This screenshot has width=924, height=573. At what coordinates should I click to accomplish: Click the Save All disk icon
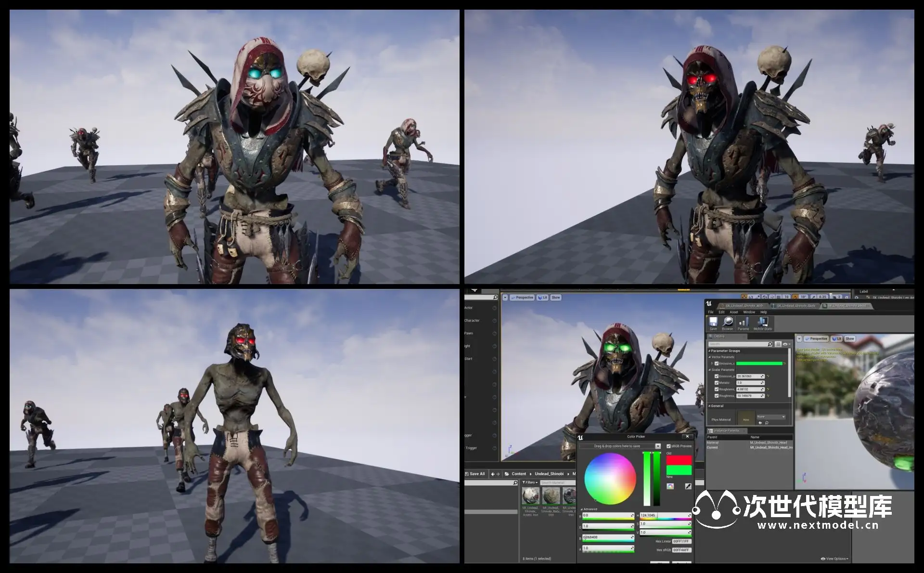point(467,474)
